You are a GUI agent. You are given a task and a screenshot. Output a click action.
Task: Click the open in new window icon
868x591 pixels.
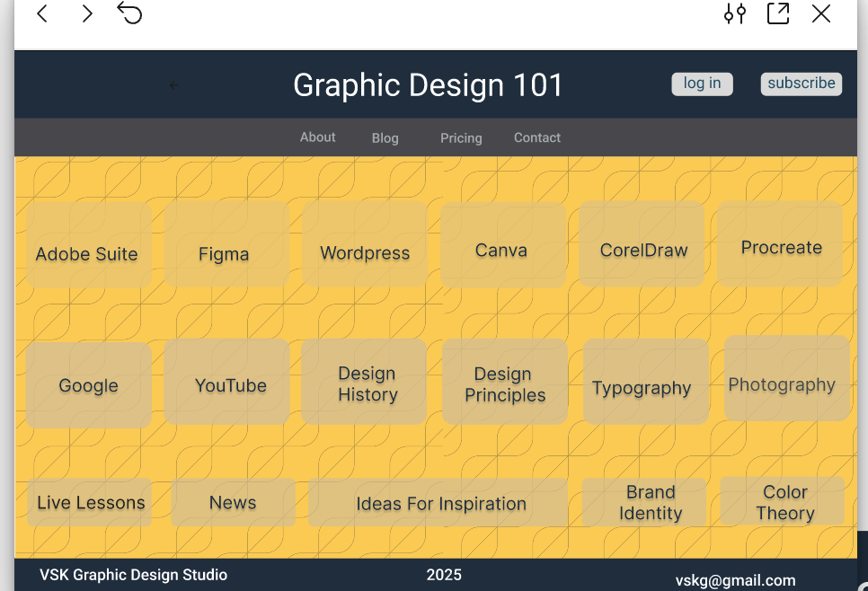tap(778, 13)
